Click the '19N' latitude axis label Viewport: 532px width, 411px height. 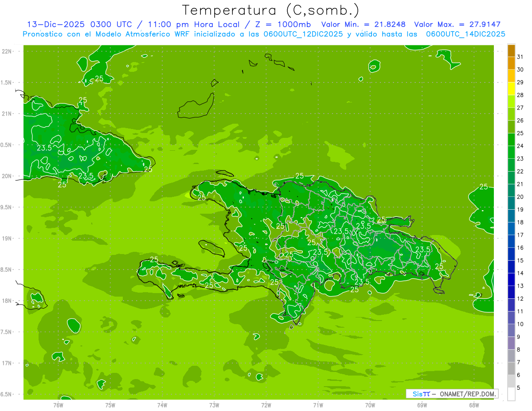tap(7, 238)
